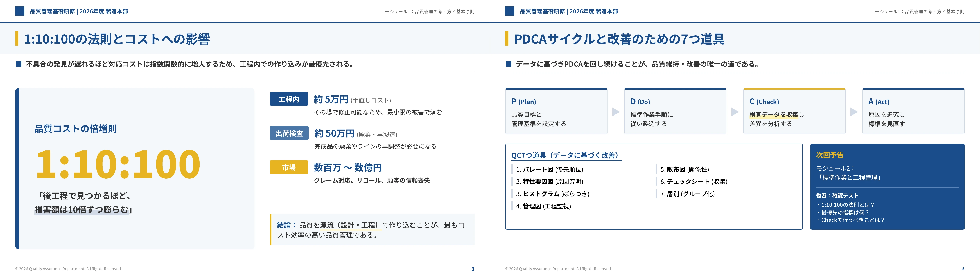
Task: Click the review question "1:10:100の法則とは？"
Action: pos(845,205)
